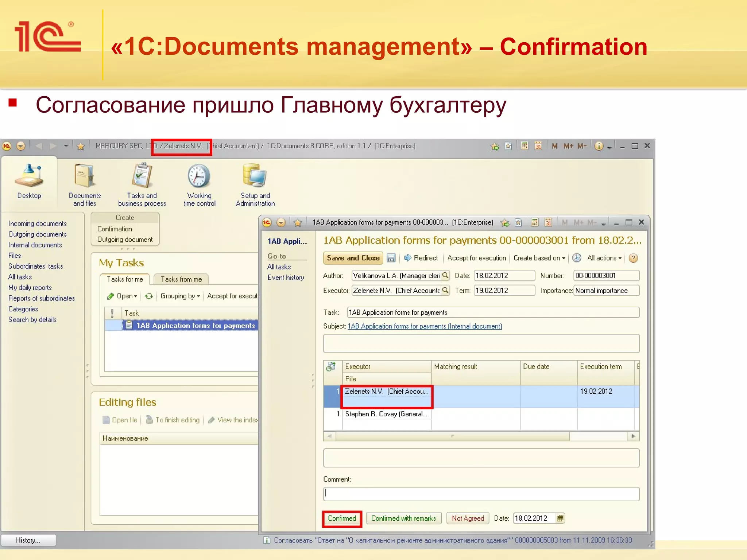The image size is (747, 560).
Task: Expand the All actions menu
Action: [x=604, y=258]
